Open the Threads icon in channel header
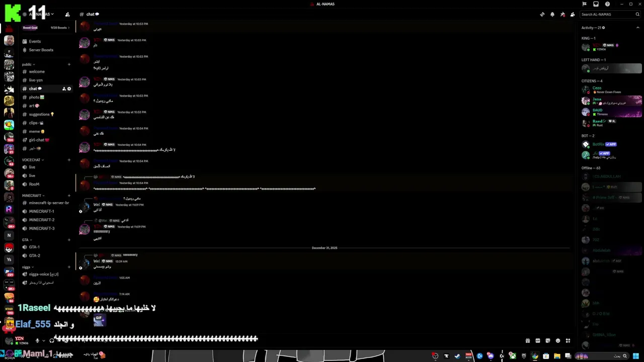 [x=542, y=15]
